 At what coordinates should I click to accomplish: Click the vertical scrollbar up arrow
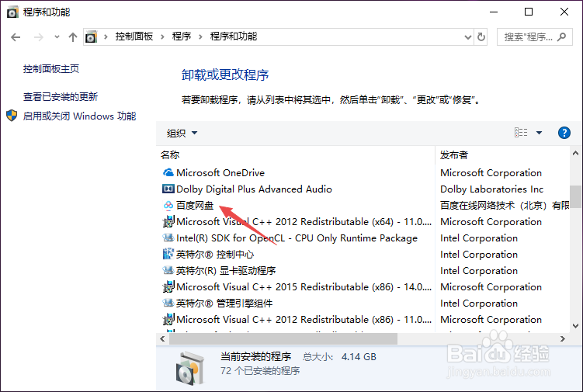pyautogui.click(x=575, y=153)
